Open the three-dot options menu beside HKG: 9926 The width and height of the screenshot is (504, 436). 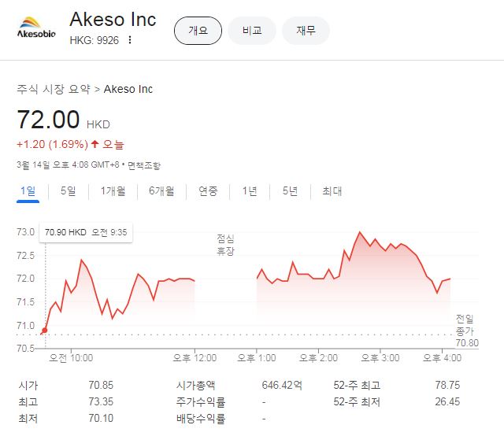(130, 40)
